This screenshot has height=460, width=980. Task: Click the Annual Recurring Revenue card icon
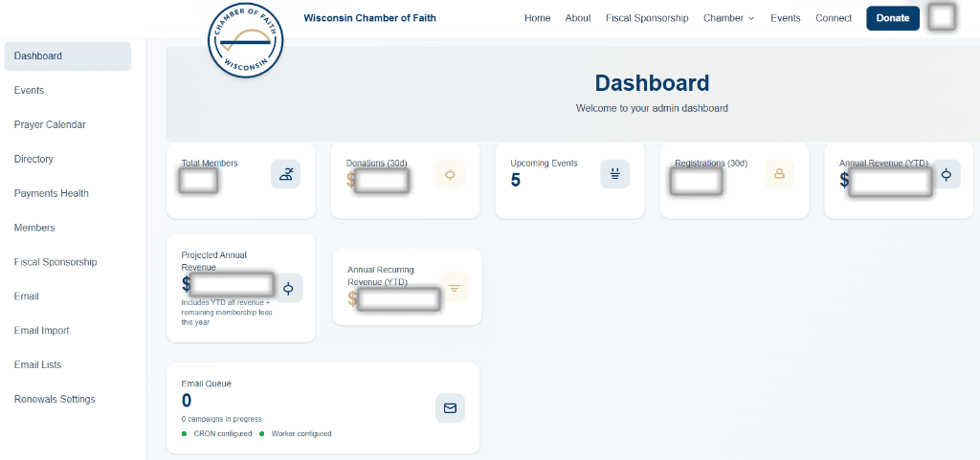click(x=455, y=287)
